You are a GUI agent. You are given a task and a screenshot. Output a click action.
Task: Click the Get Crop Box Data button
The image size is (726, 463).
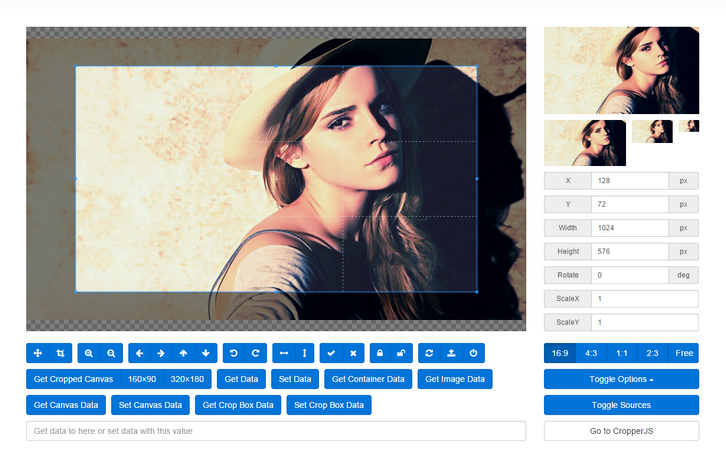tap(238, 405)
